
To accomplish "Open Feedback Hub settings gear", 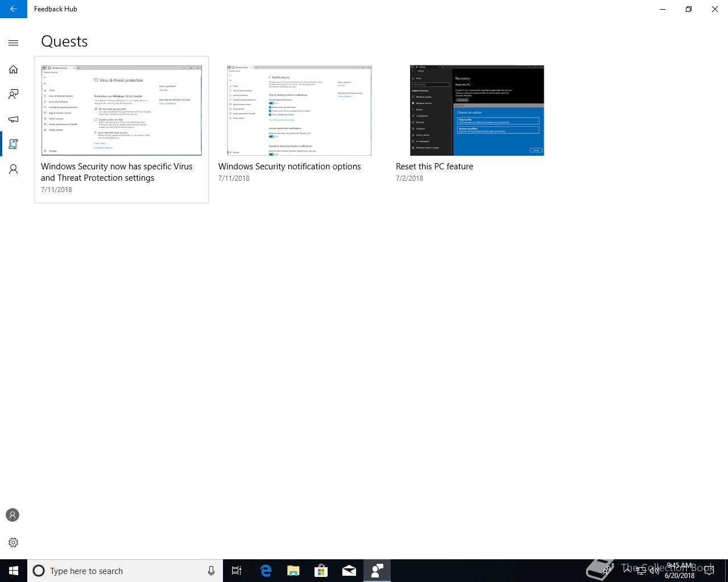I will pos(14,543).
